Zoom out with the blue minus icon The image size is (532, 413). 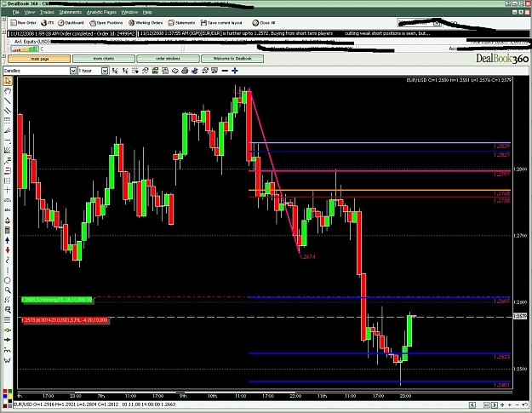(225, 71)
